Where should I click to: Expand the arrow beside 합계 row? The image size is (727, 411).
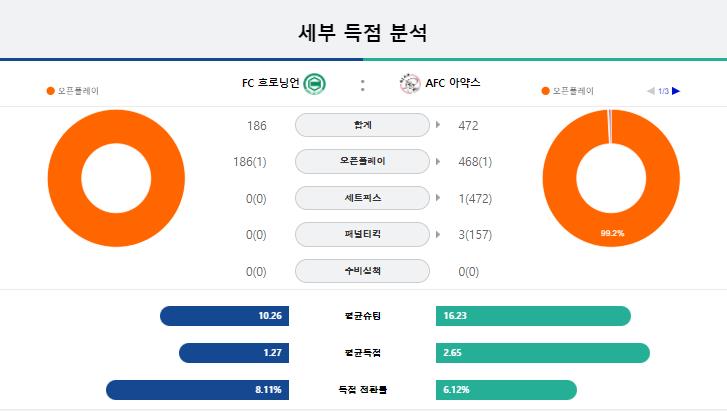(438, 125)
